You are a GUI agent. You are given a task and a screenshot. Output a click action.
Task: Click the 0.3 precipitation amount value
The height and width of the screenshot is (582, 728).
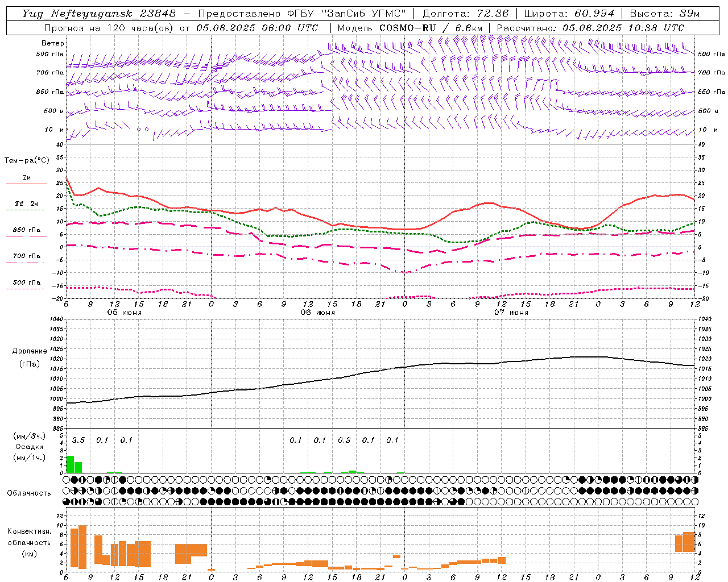(x=344, y=440)
